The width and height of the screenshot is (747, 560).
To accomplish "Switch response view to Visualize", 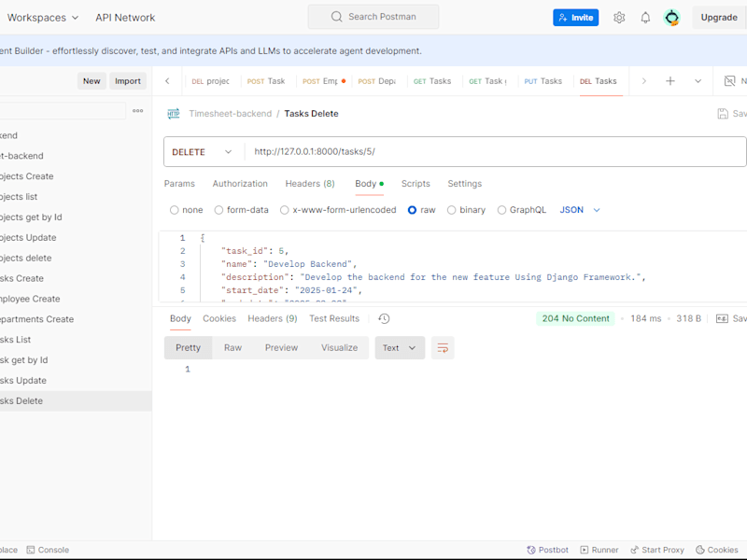I will point(339,347).
